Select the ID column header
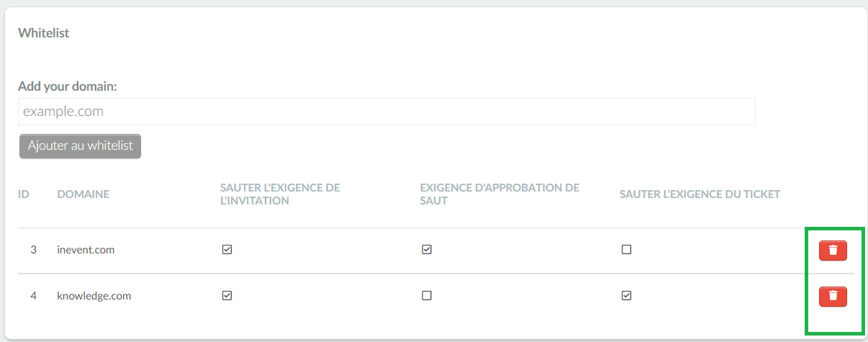Image resolution: width=868 pixels, height=342 pixels. coord(24,194)
